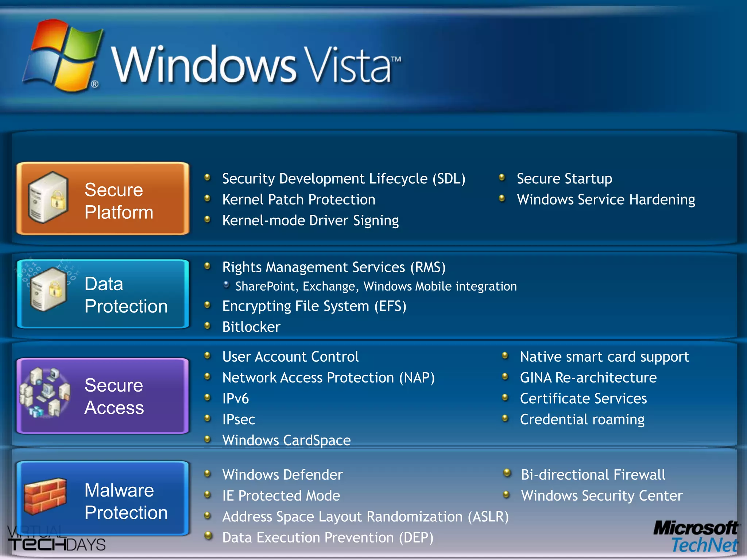Click the IPsec bullet text
The image size is (747, 560).
pyautogui.click(x=239, y=420)
